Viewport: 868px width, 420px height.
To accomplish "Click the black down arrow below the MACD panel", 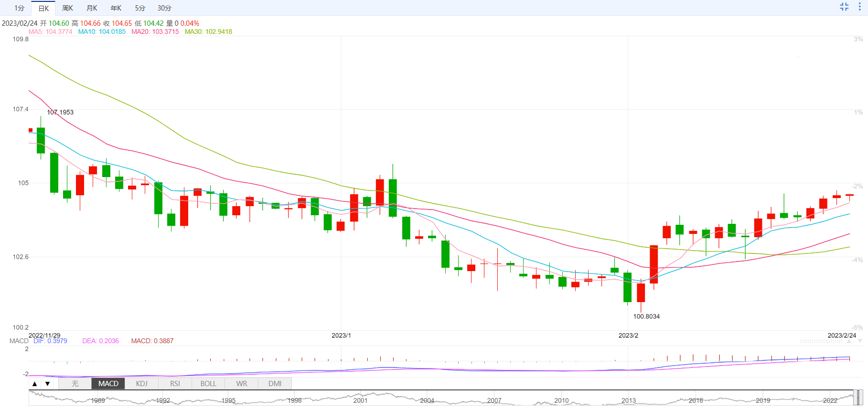I will pos(47,384).
